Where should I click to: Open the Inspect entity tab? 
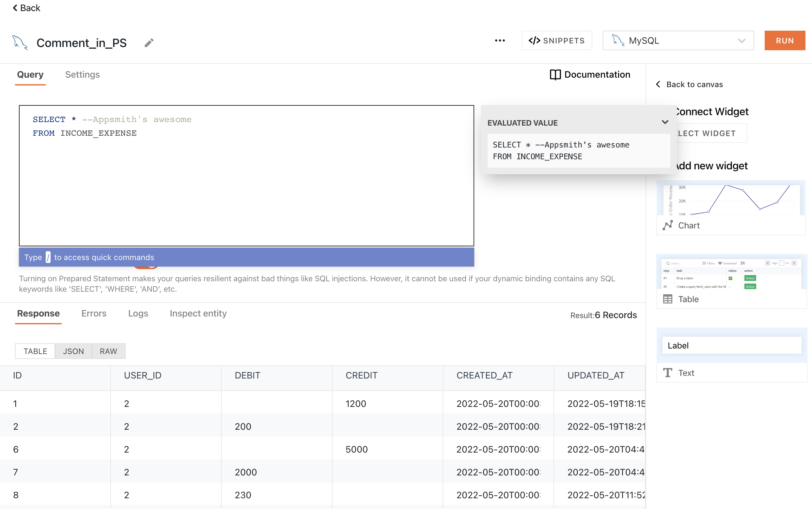198,314
